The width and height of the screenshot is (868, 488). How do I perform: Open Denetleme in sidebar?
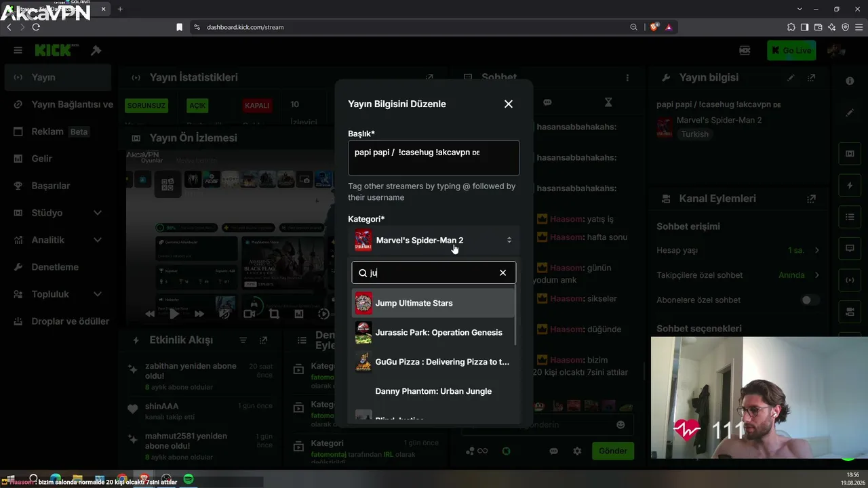pos(58,267)
